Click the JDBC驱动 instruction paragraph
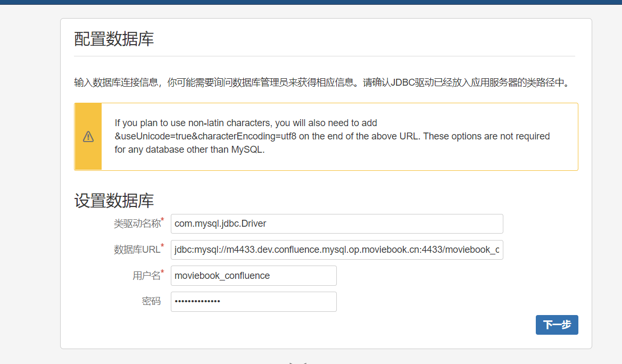Screen dimensions: 622x364 [322, 82]
